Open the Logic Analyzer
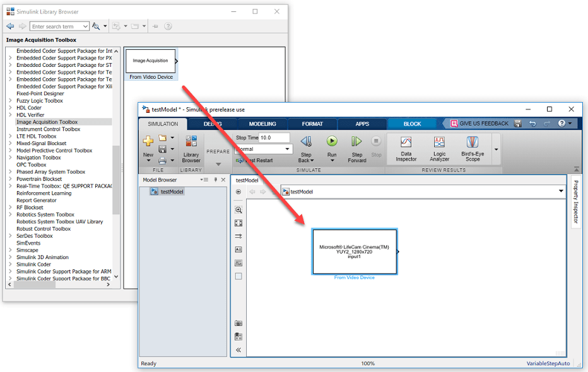 click(x=439, y=149)
